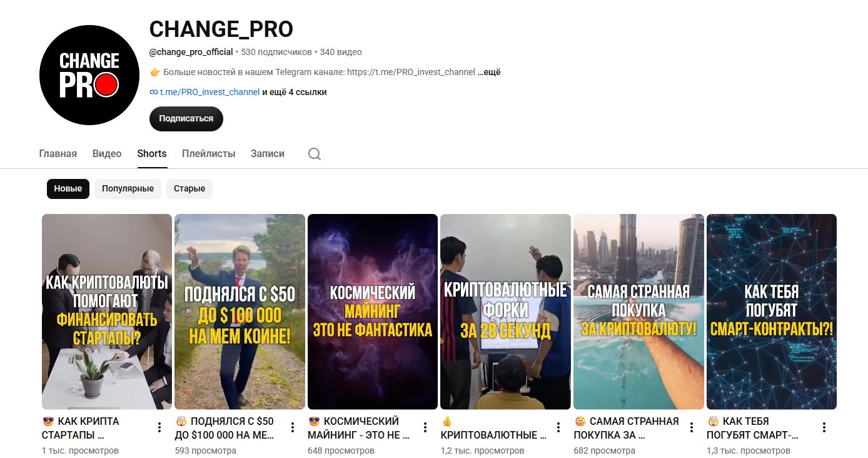Open short title ПОДНЯЛСЯ С $50 ДО $100 000
Viewport: 868px width, 458px height.
pyautogui.click(x=225, y=428)
